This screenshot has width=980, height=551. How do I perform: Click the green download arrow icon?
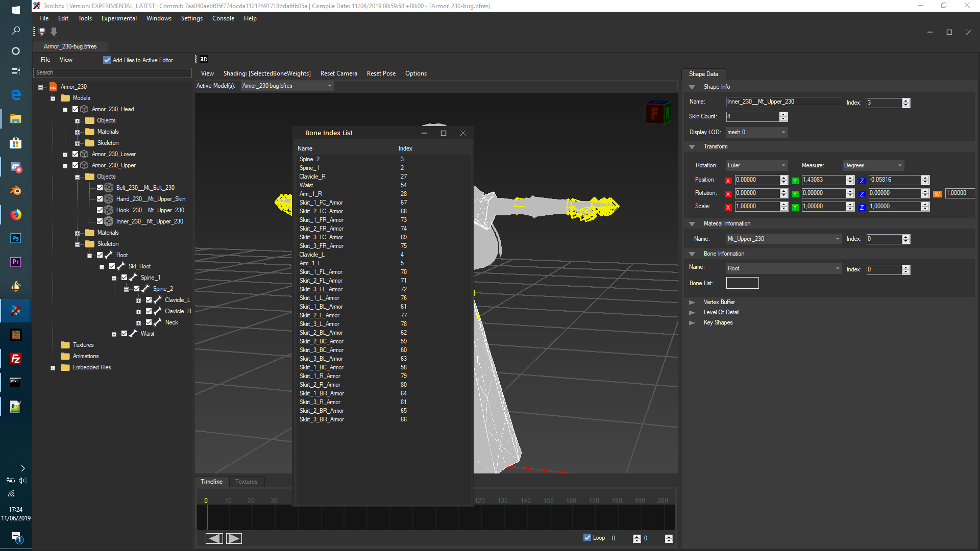[54, 31]
